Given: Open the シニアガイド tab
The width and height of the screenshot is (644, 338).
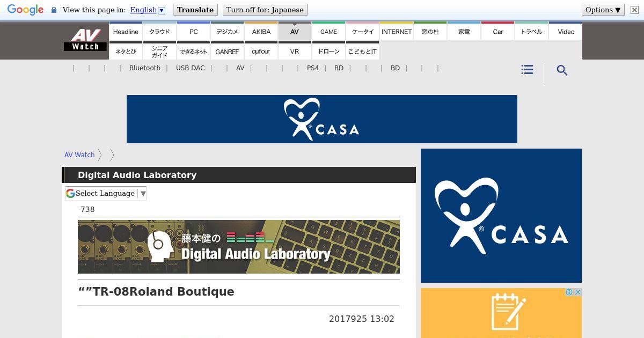Looking at the screenshot, I should point(159,51).
